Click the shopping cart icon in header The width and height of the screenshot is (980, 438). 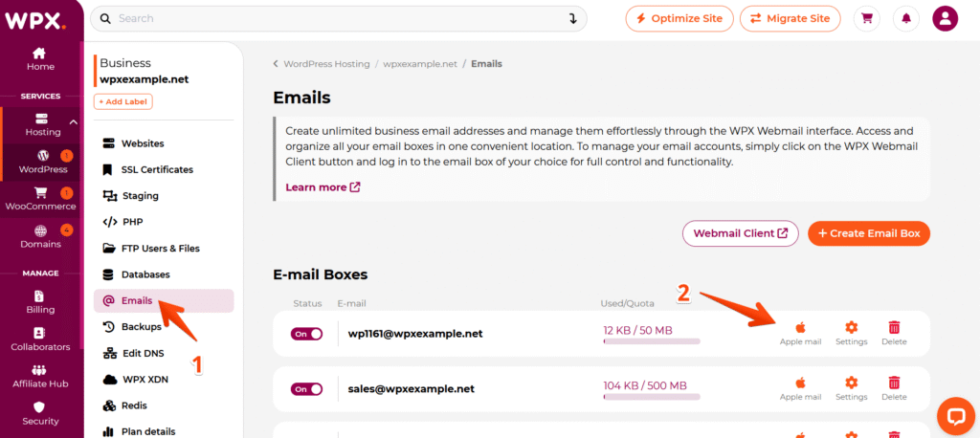(x=866, y=18)
